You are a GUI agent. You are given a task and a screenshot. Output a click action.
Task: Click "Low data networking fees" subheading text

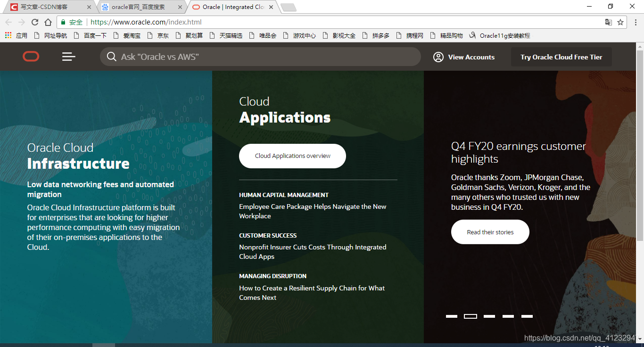tap(100, 189)
